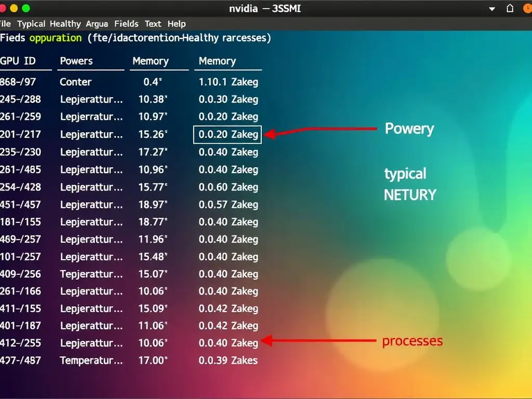This screenshot has height=399, width=532.
Task: Click memory value 10.38
Action: click(x=153, y=99)
